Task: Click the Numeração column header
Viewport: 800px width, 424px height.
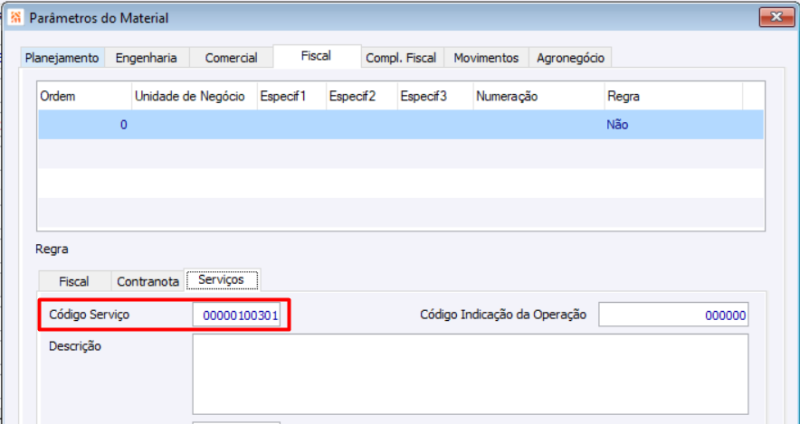Action: pyautogui.click(x=539, y=96)
